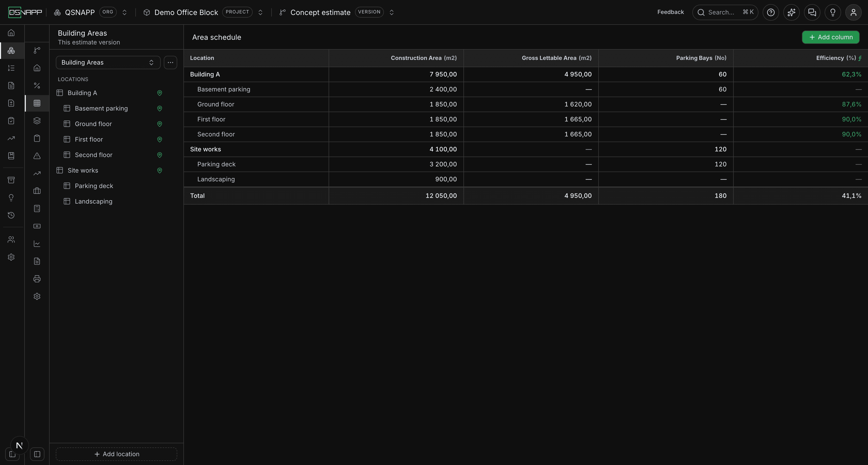This screenshot has width=868, height=465.
Task: Click the banknote icon in secondary sidebar
Action: click(x=37, y=226)
